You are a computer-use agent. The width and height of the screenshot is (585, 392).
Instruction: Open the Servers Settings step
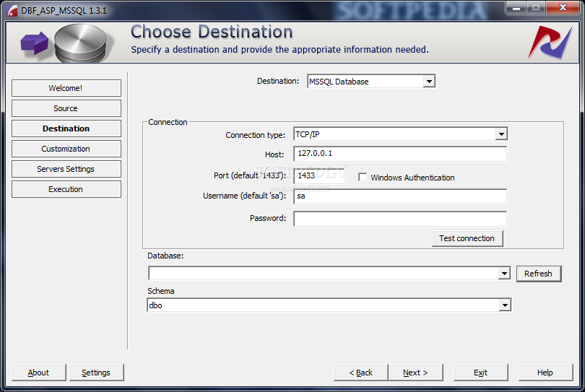[x=66, y=169]
